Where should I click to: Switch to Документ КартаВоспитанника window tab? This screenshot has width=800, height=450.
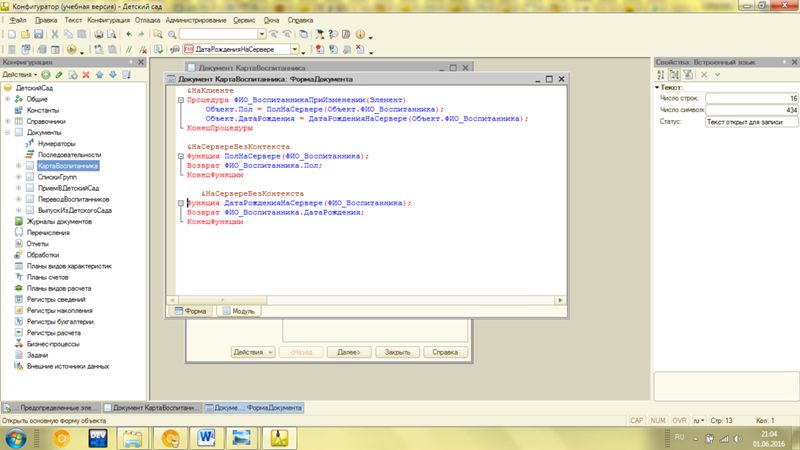(152, 408)
